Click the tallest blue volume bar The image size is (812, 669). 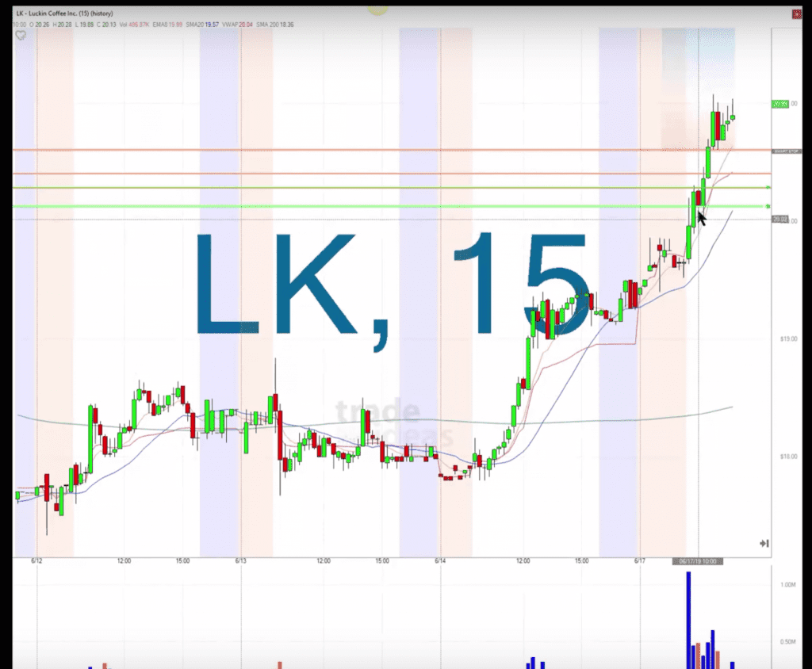coord(689,620)
